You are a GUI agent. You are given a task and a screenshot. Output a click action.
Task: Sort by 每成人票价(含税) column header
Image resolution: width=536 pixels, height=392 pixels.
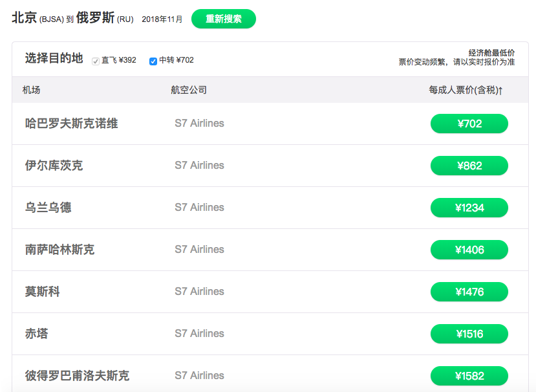click(x=466, y=90)
